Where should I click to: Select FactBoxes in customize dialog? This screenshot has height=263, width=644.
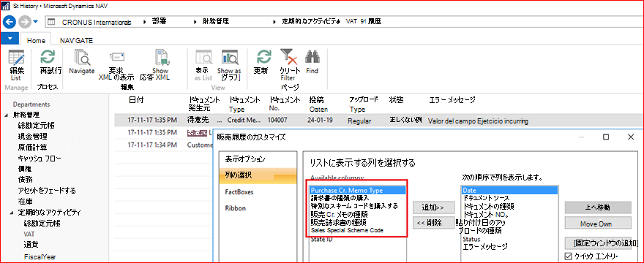pos(239,191)
